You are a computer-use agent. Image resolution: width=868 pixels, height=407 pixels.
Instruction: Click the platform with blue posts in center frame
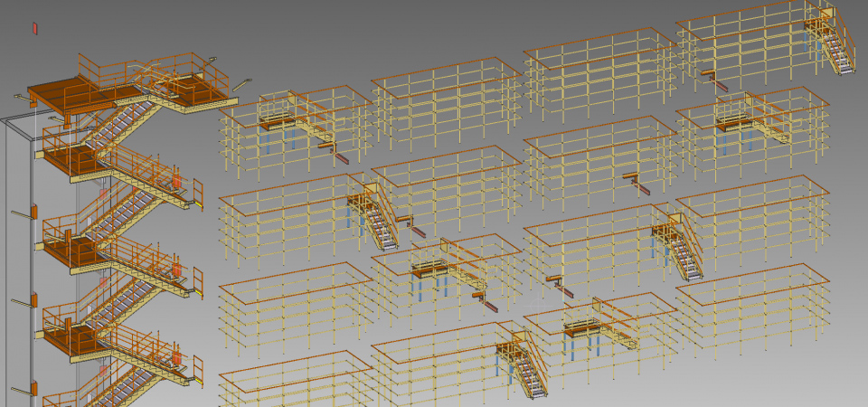click(x=432, y=270)
